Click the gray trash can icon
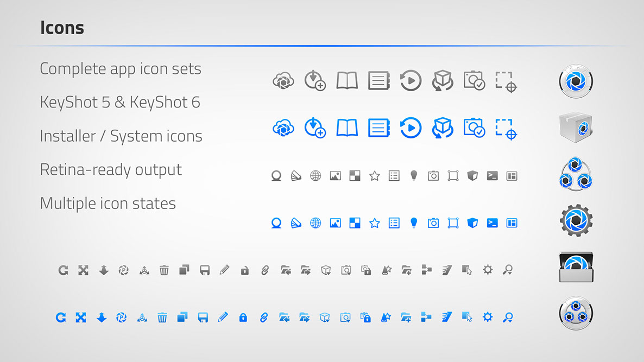Viewport: 644px width, 362px height. click(164, 270)
